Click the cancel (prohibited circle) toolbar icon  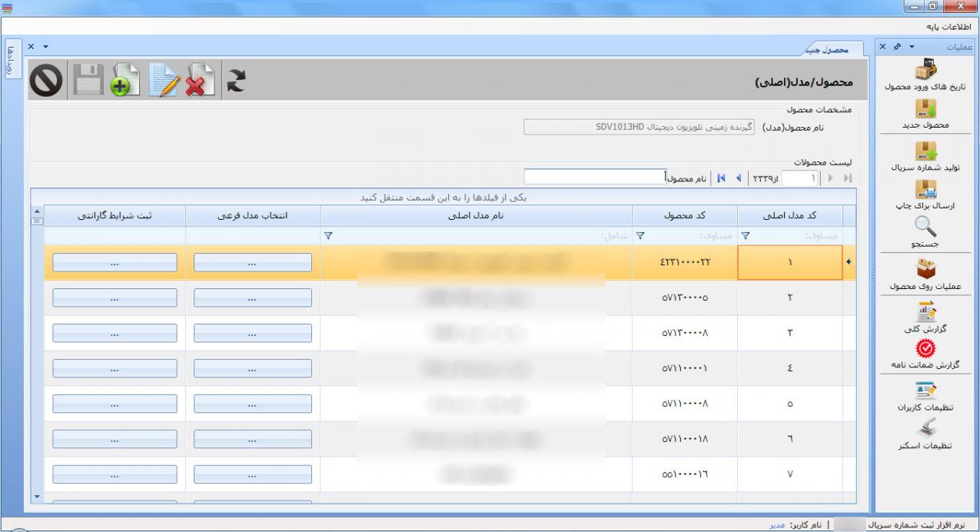coord(48,81)
